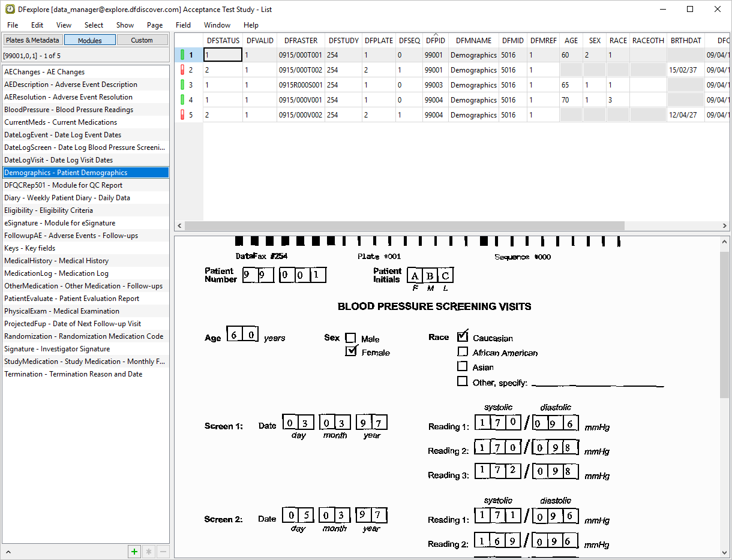732x560 pixels.
Task: Click the DFSTATUS column header
Action: [x=223, y=41]
